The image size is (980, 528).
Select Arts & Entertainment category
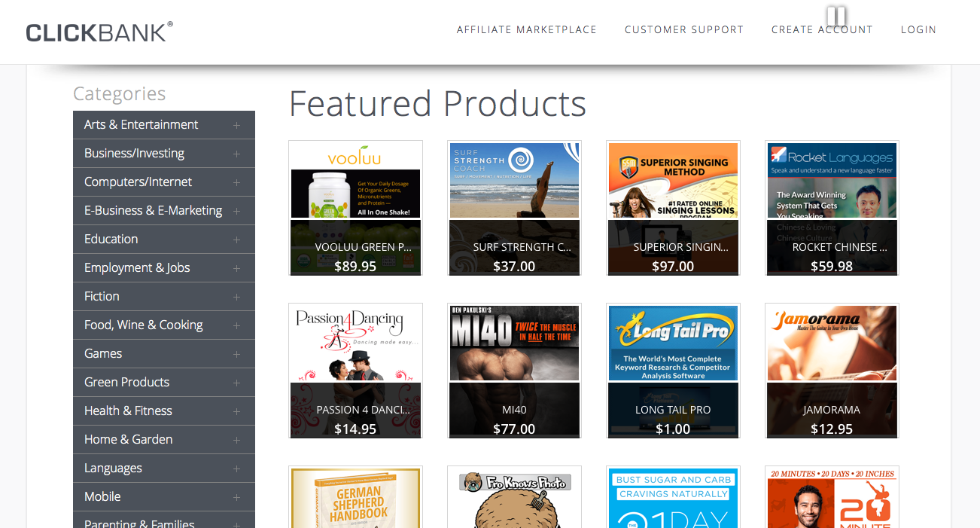tap(164, 125)
